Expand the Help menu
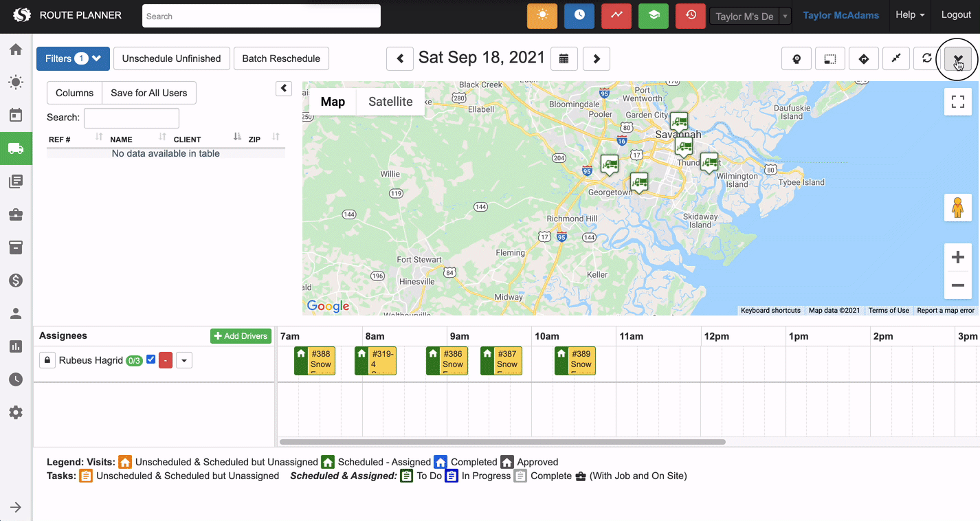980x521 pixels. [909, 15]
